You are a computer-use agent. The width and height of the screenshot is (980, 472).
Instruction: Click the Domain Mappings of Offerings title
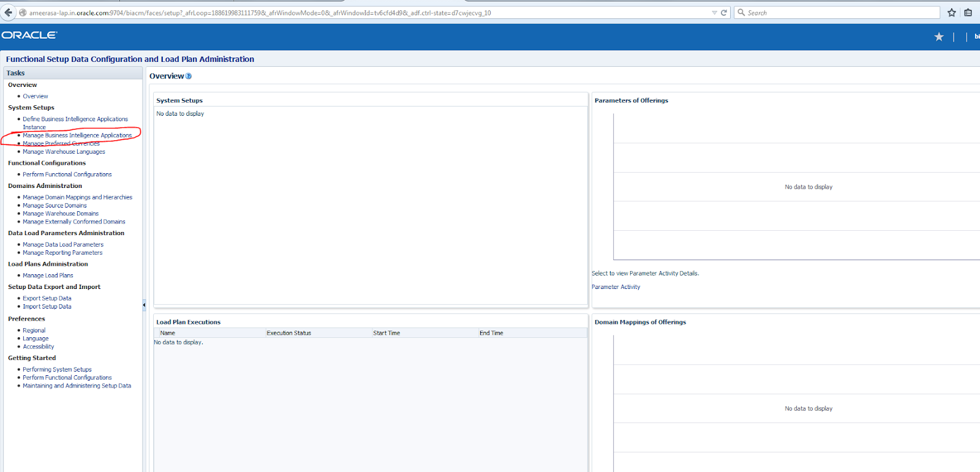[640, 322]
